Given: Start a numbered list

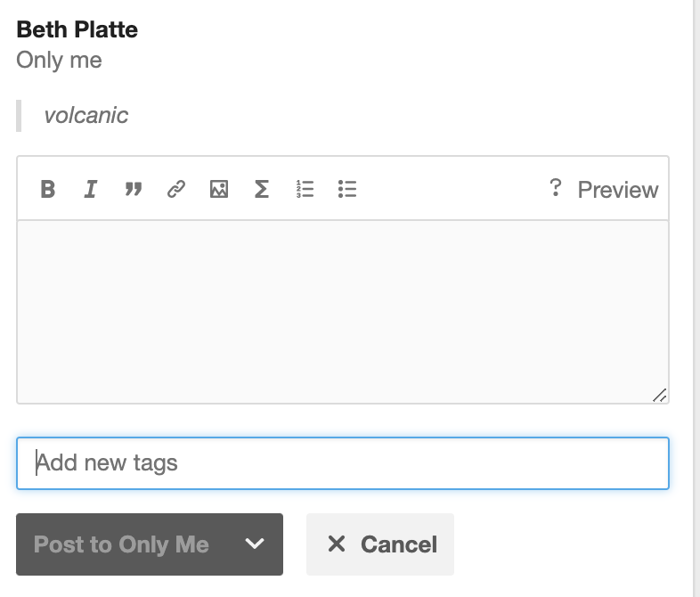Looking at the screenshot, I should [305, 189].
